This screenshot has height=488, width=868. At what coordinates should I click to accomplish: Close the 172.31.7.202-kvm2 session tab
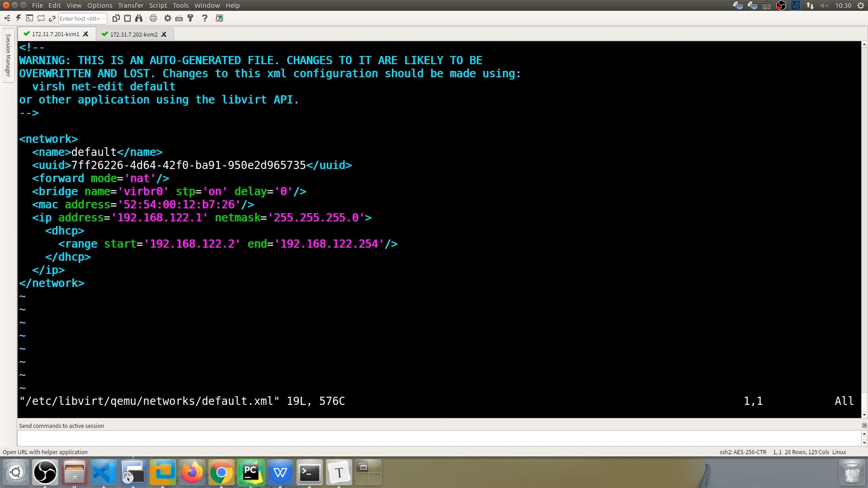(x=164, y=34)
